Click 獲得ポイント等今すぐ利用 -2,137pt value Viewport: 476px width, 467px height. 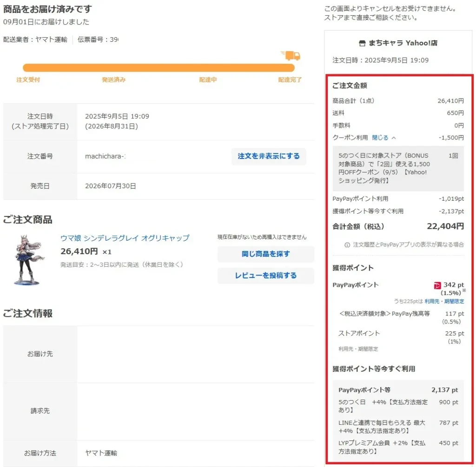click(x=451, y=211)
